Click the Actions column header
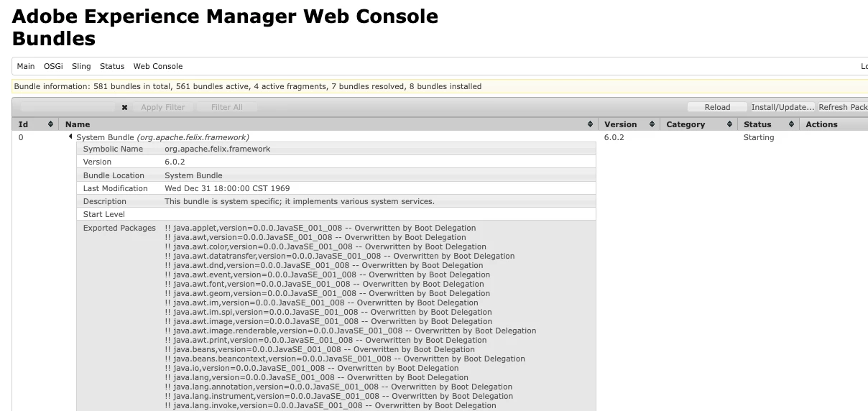868x411 pixels. 834,124
